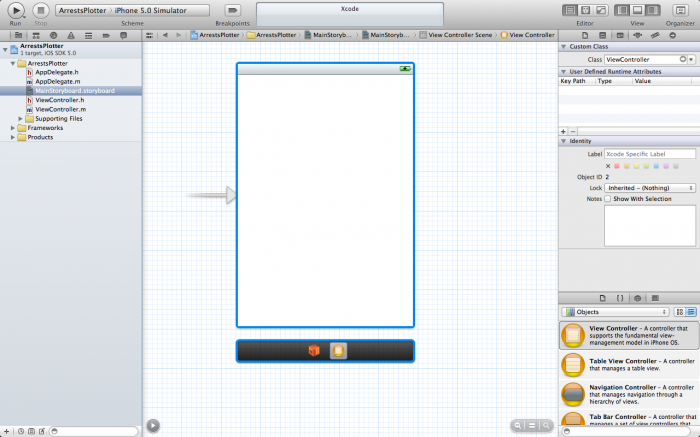Image resolution: width=700 pixels, height=437 pixels.
Task: Toggle the Debug area view button
Action: [638, 10]
